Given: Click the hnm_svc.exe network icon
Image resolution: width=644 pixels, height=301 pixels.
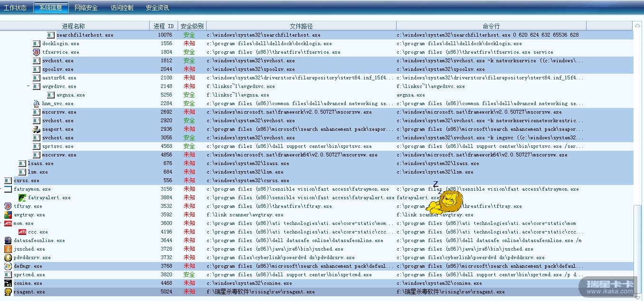Looking at the screenshot, I should pos(37,103).
